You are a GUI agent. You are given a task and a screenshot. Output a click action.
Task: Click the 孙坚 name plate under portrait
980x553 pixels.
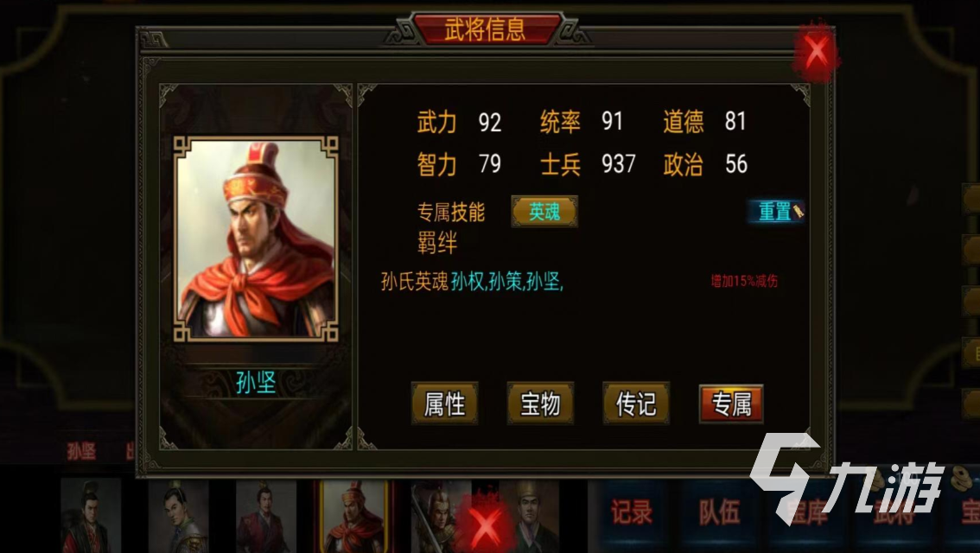coord(256,382)
